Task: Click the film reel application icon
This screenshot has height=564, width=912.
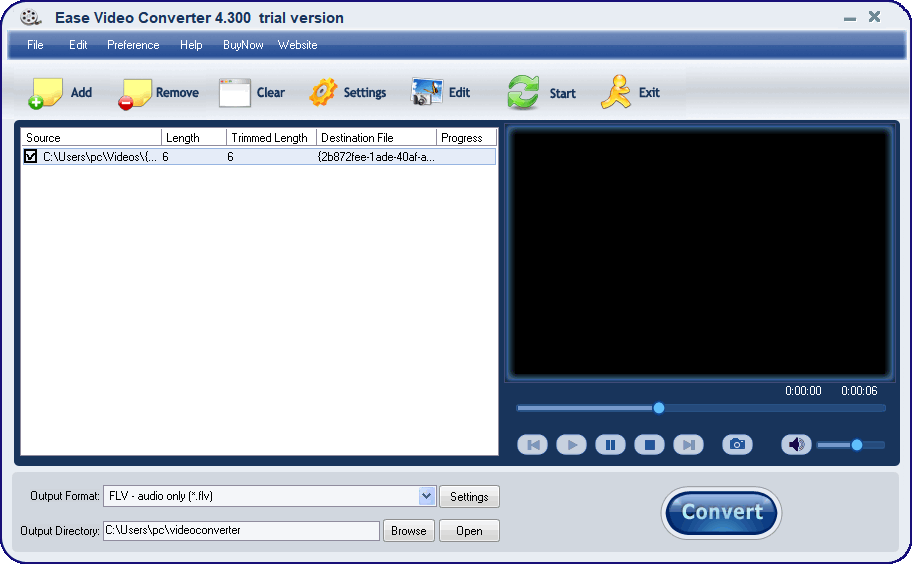Action: 30,18
